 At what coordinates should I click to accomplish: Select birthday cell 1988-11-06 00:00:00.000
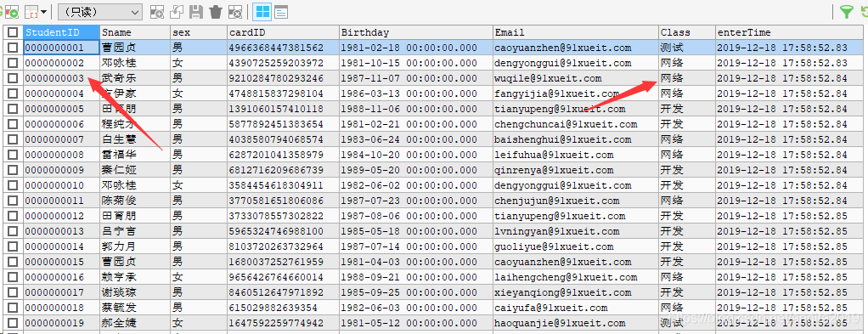tap(415, 109)
